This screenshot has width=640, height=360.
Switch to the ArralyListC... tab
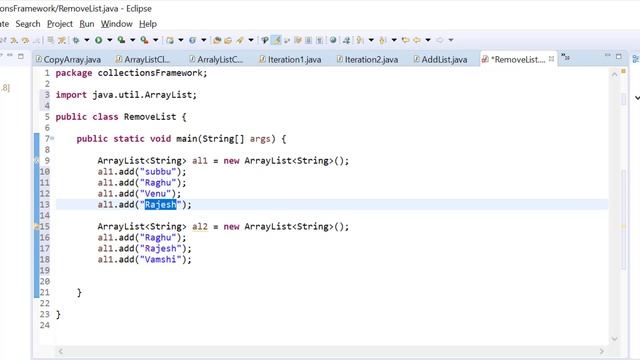point(216,60)
